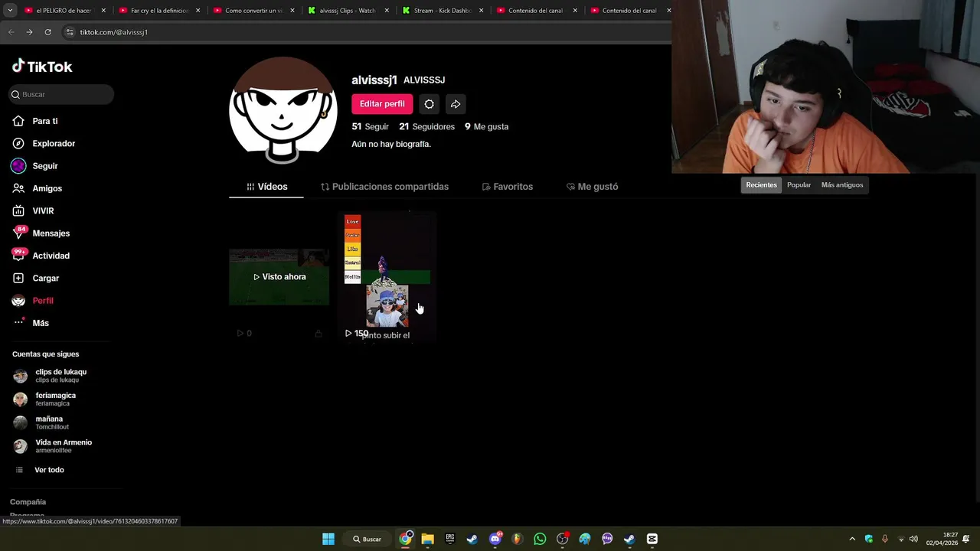Click the Buscar search field
Image resolution: width=980 pixels, height=551 pixels.
pyautogui.click(x=61, y=94)
